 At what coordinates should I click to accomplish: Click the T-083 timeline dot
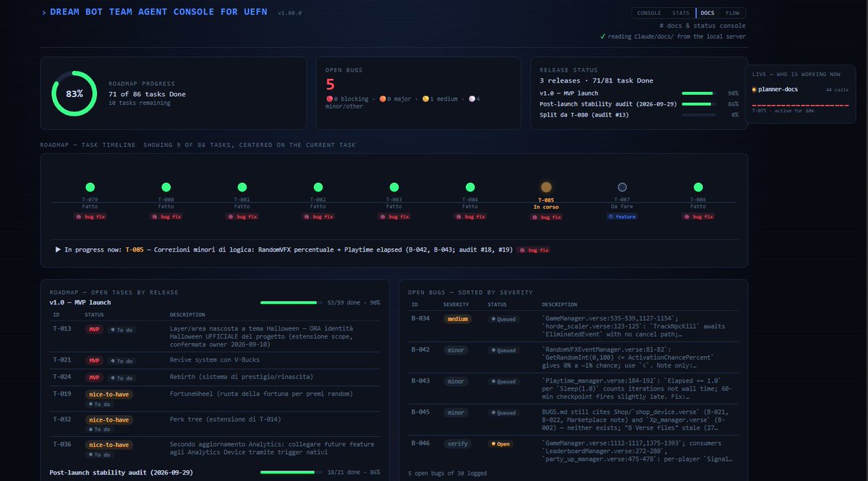394,187
